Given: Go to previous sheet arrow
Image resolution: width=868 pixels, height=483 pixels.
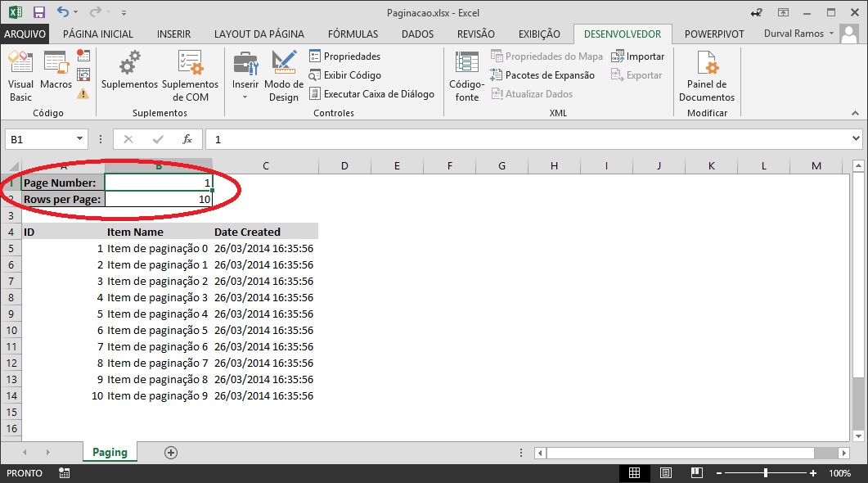Looking at the screenshot, I should tap(25, 453).
